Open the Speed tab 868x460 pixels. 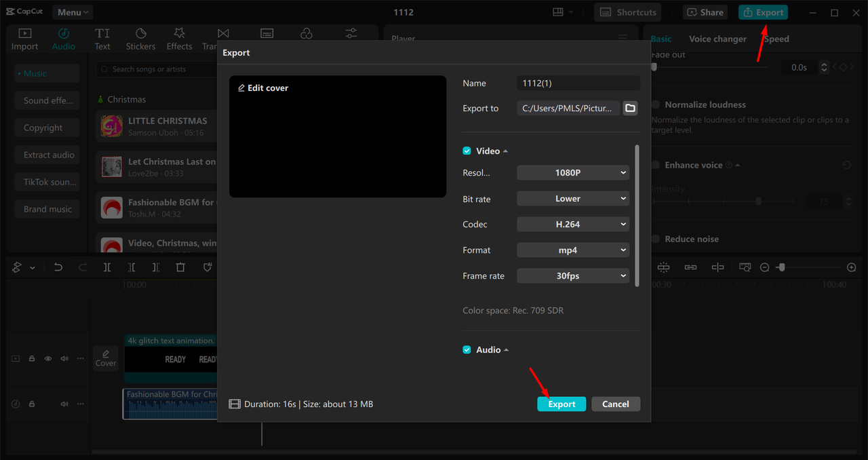tap(776, 39)
